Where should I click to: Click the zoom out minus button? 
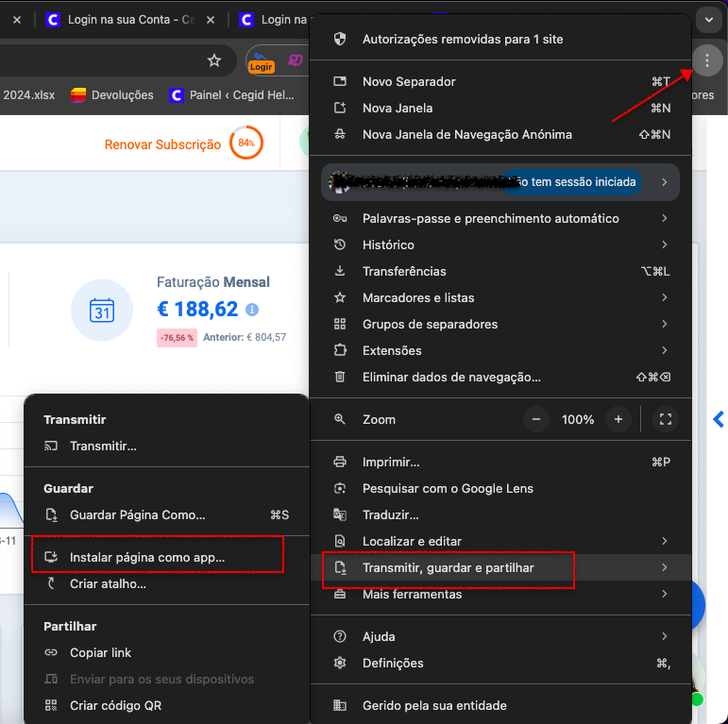point(536,419)
